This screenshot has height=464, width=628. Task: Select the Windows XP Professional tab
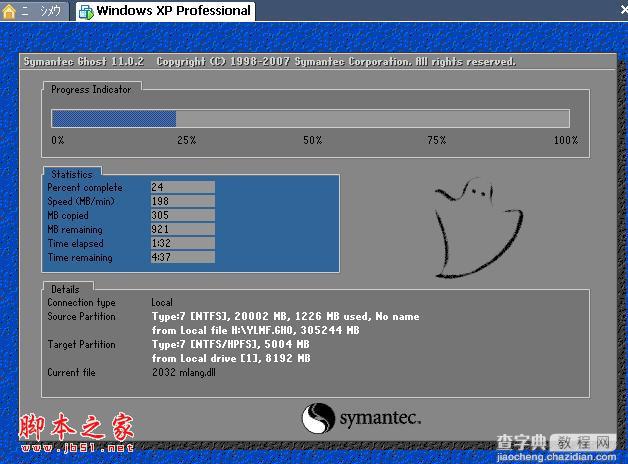coord(165,11)
